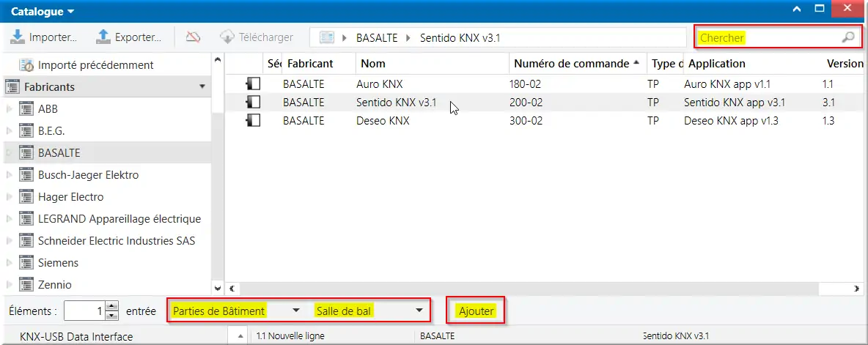Click the device icon of Deseo KNX row
Screen dimensions: 868x345
tap(254, 120)
